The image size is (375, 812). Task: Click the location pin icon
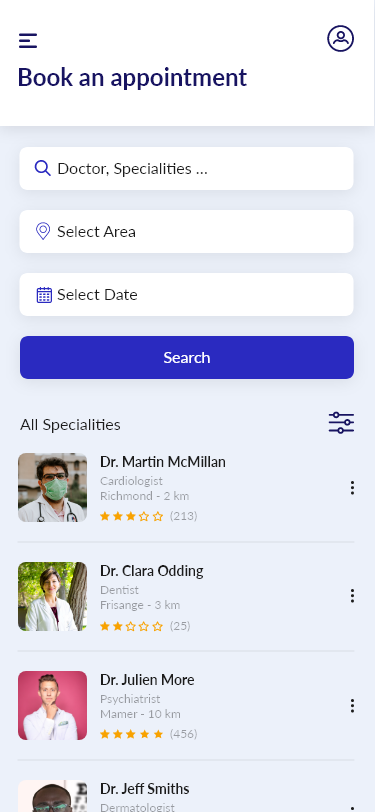tap(43, 231)
